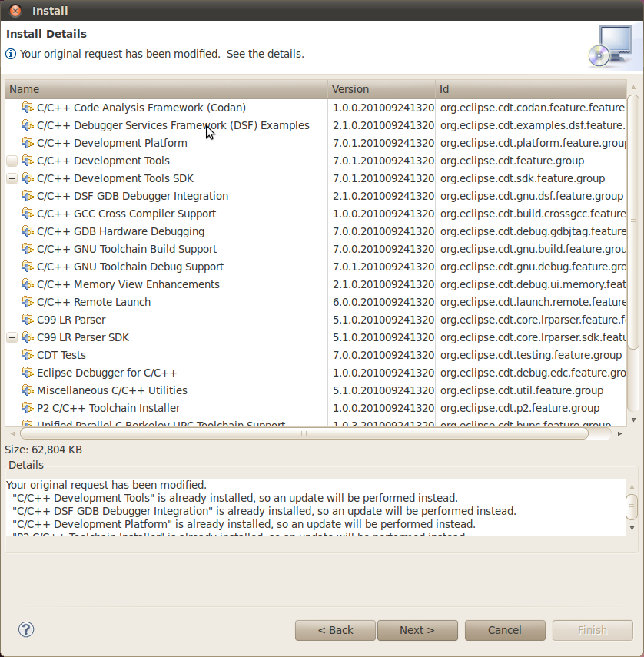Click feature icon beside C/C++ GDB Hardware Debugging
644x657 pixels.
(28, 231)
